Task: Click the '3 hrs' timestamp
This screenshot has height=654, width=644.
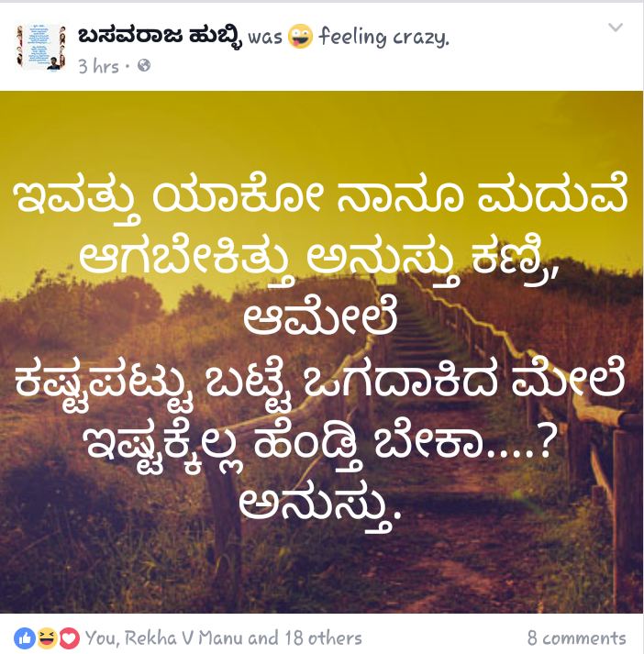Action: coord(98,66)
